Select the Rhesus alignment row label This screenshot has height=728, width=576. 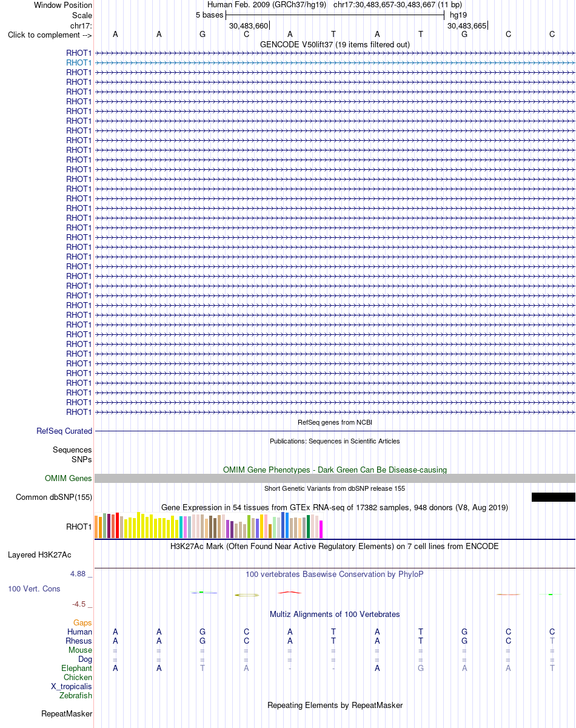79,641
